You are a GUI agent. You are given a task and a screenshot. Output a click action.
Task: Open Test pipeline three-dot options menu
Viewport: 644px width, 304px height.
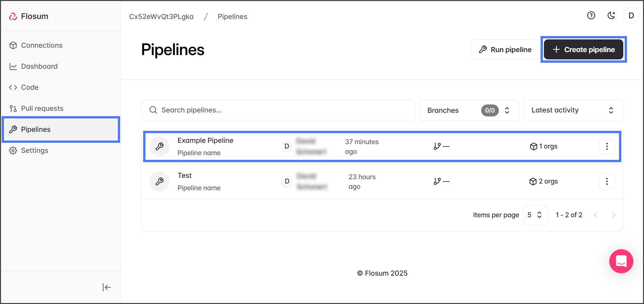[607, 182]
